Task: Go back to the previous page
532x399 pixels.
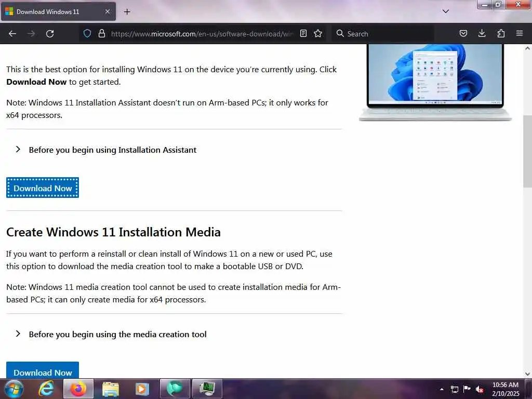Action: coord(12,34)
